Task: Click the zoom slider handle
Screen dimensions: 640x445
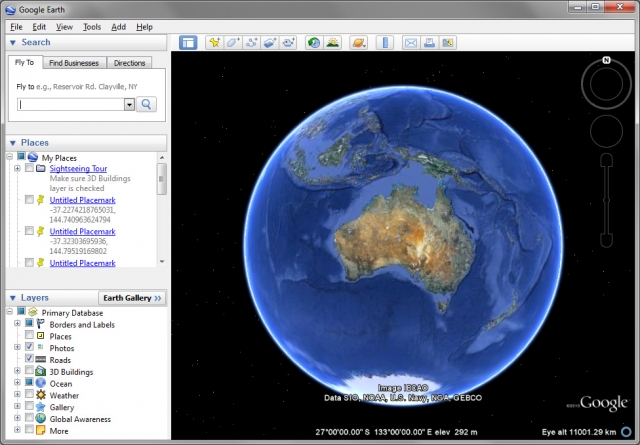Action: (x=607, y=200)
